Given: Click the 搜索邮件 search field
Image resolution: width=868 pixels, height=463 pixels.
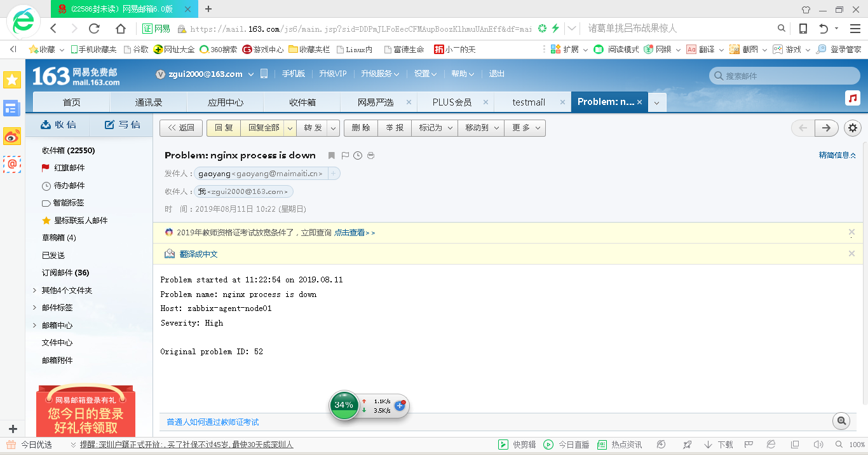Looking at the screenshot, I should point(785,76).
